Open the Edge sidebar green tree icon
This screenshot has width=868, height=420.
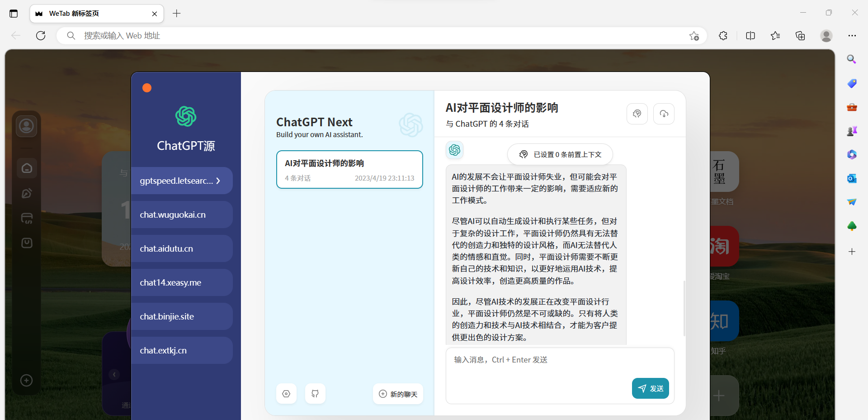point(852,226)
